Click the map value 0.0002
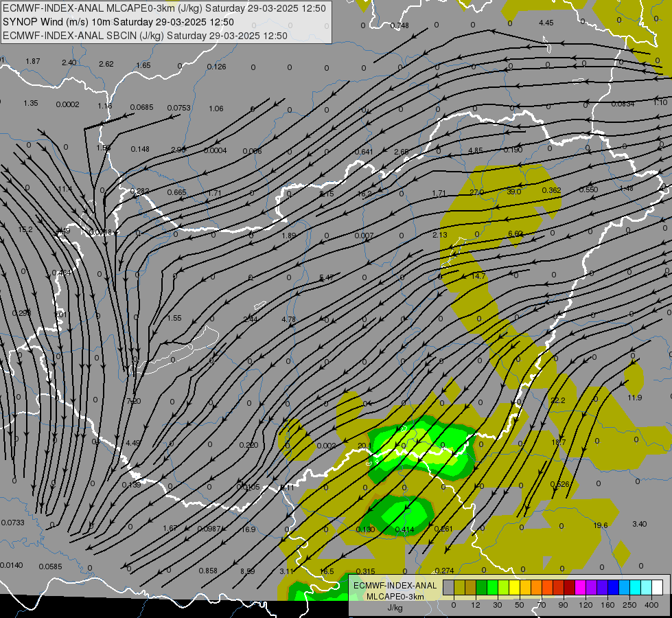Screen dimensions: 672x618 [68, 104]
